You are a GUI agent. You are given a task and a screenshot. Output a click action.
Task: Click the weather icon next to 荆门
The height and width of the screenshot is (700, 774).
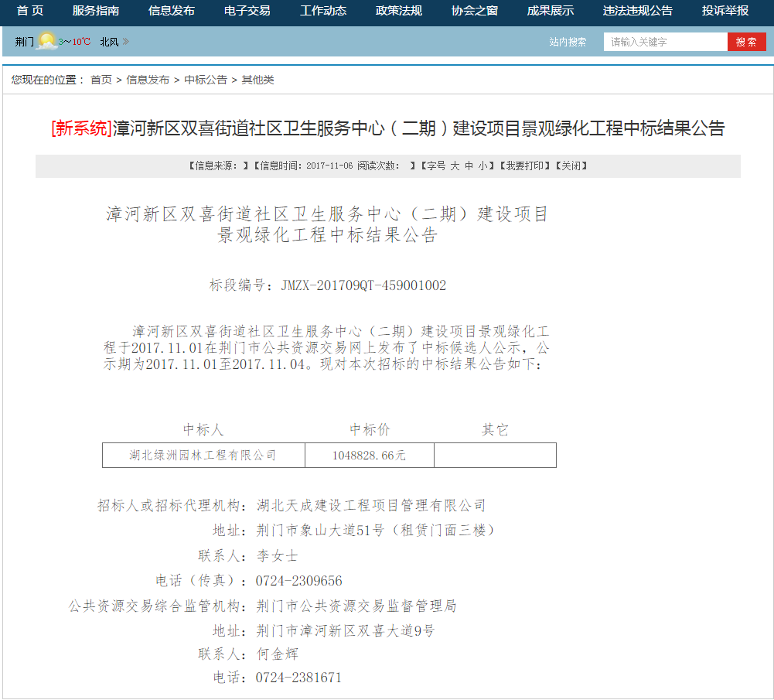pyautogui.click(x=45, y=41)
